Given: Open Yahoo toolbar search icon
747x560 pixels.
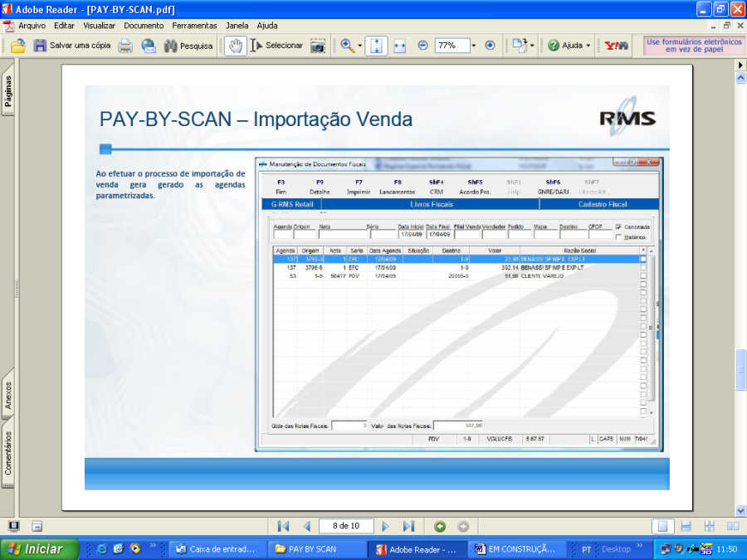Looking at the screenshot, I should pyautogui.click(x=616, y=46).
